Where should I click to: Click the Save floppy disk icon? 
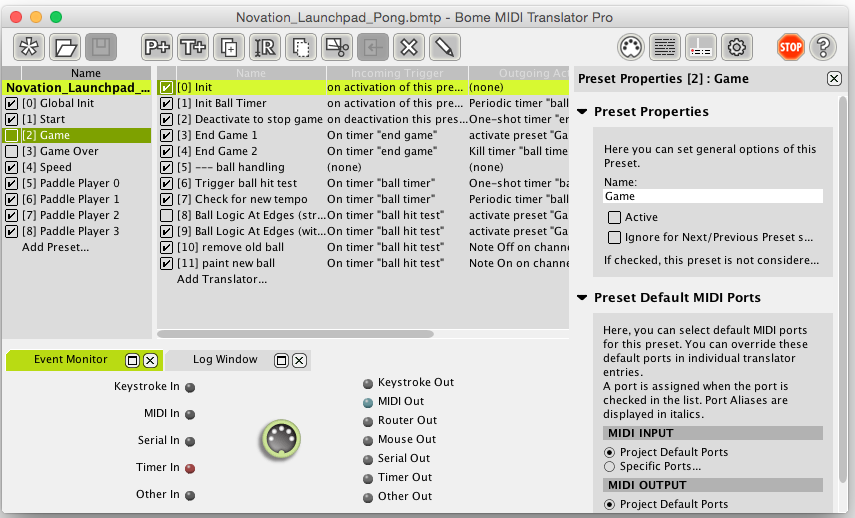(101, 47)
